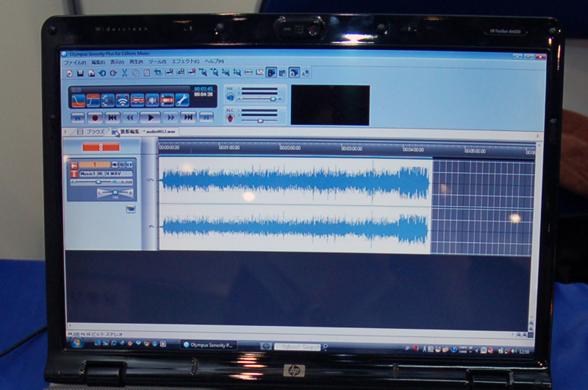Click the rewind button
Screen dimensions: 588x390
130,118
